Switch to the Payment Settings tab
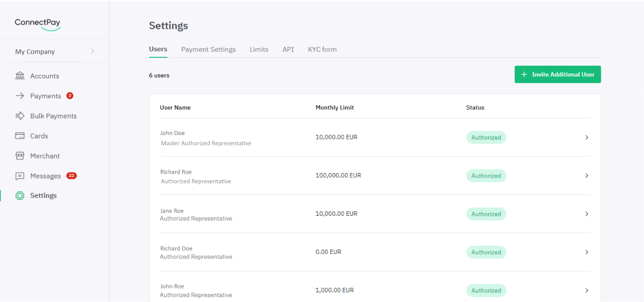This screenshot has width=644, height=302. point(208,49)
